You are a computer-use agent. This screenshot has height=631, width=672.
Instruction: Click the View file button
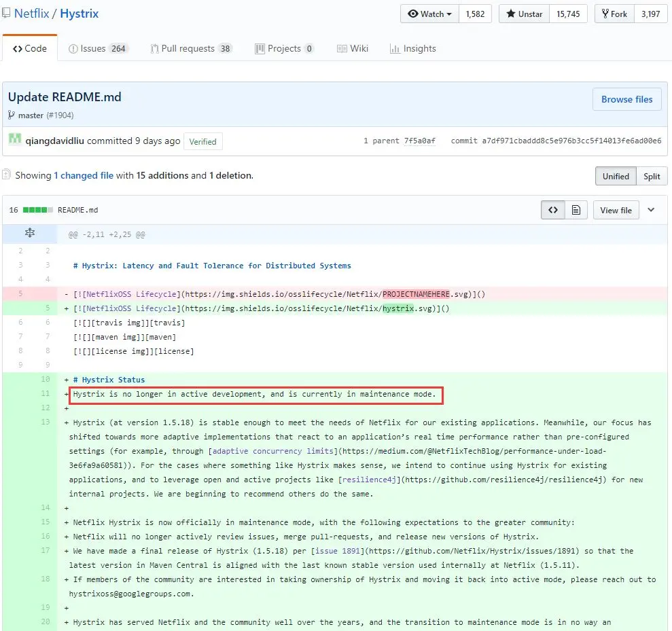(x=616, y=210)
